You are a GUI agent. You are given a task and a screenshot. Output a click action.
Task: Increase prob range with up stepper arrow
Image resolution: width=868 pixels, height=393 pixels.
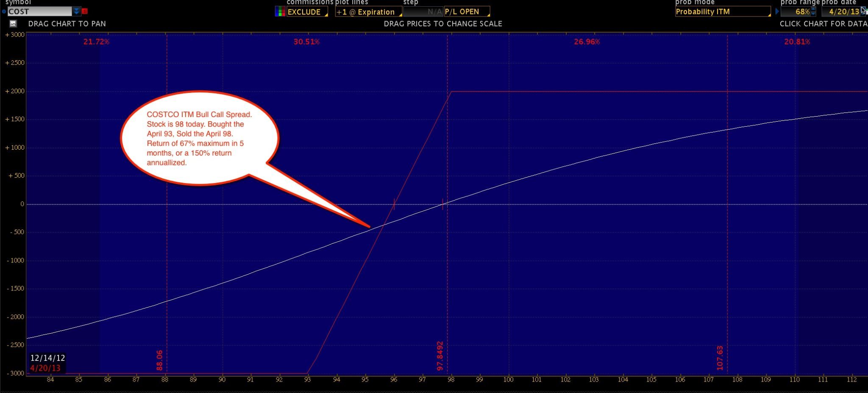point(813,9)
